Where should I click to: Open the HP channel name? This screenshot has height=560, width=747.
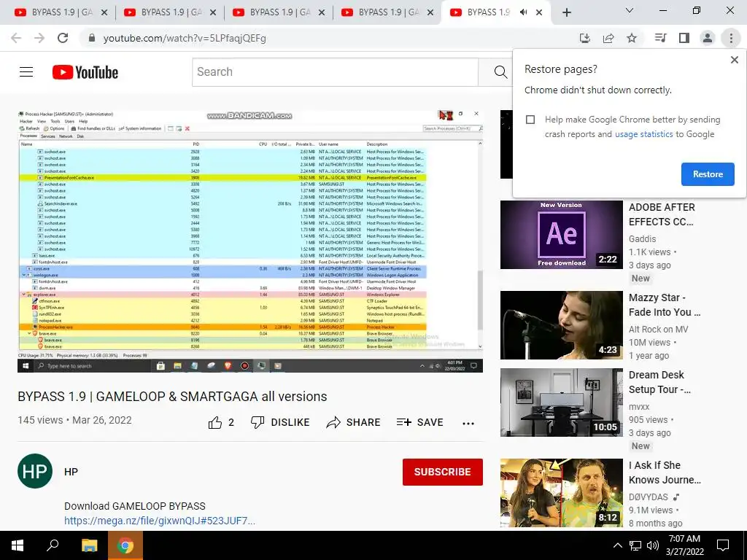[71, 472]
